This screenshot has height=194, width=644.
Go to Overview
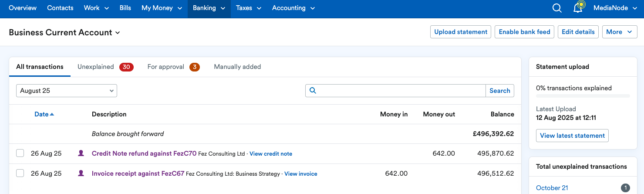pos(23,8)
